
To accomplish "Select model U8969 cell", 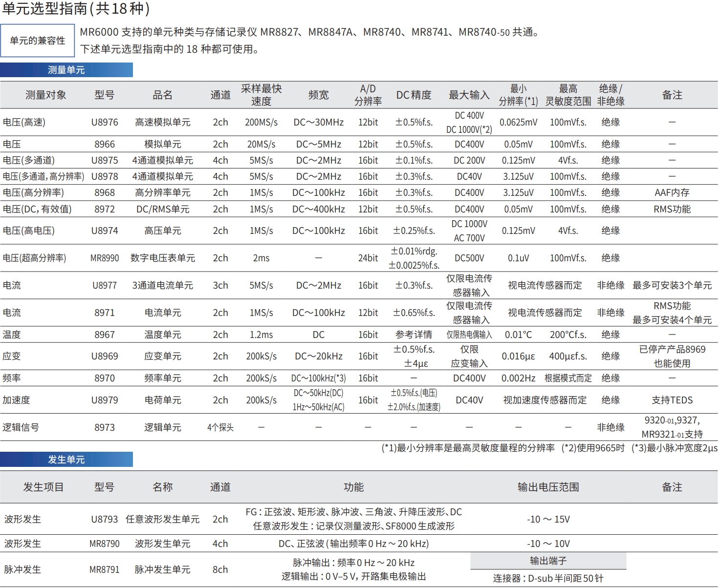I will 105,357.
